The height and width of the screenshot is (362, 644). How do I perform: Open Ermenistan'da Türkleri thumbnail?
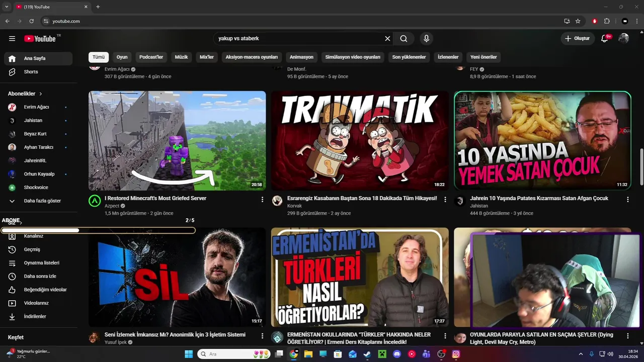[x=360, y=278]
